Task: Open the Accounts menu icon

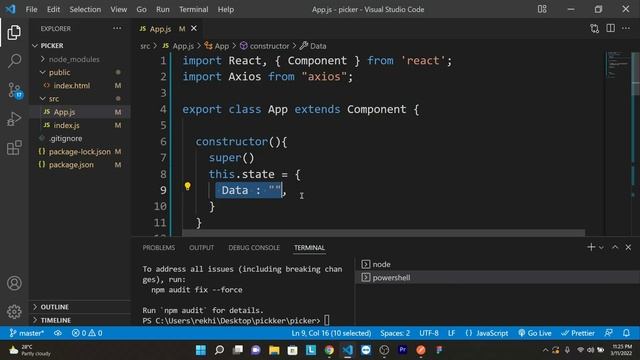Action: pos(14,283)
